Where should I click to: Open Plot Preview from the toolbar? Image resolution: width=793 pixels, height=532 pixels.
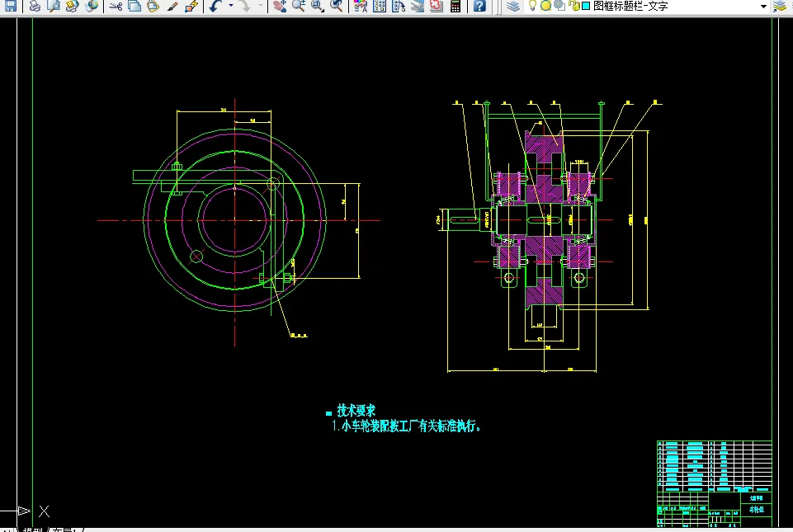(x=54, y=6)
